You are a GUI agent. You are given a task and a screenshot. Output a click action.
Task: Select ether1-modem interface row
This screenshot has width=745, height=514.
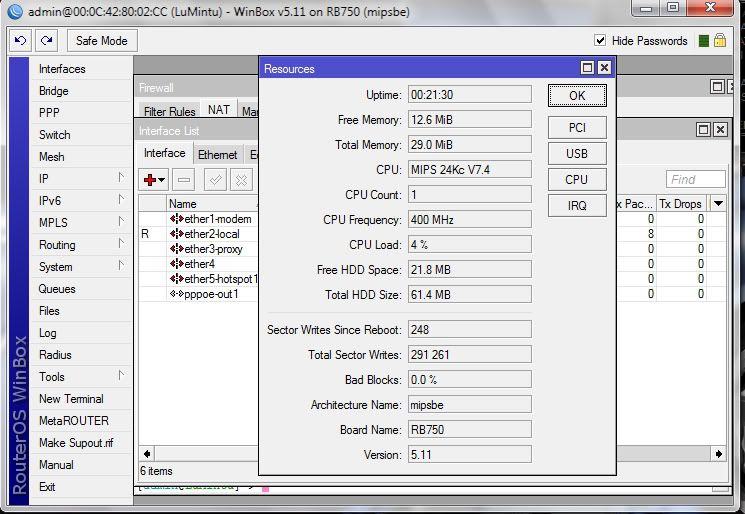(199, 219)
